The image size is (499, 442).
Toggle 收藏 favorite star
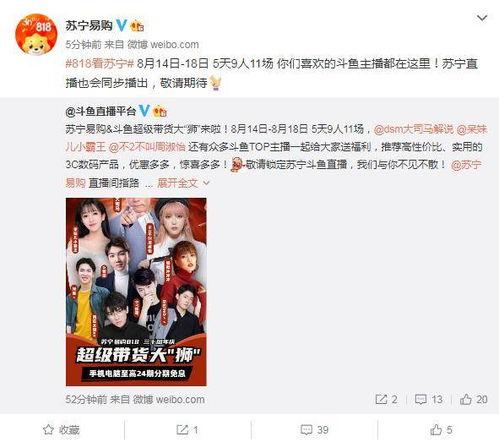61,430
